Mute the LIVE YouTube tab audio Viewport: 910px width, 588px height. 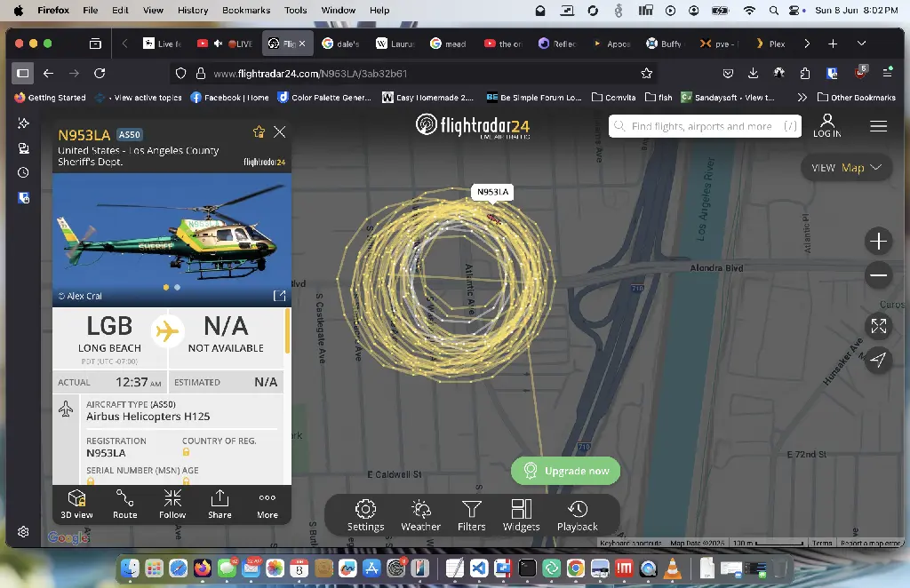pyautogui.click(x=219, y=44)
